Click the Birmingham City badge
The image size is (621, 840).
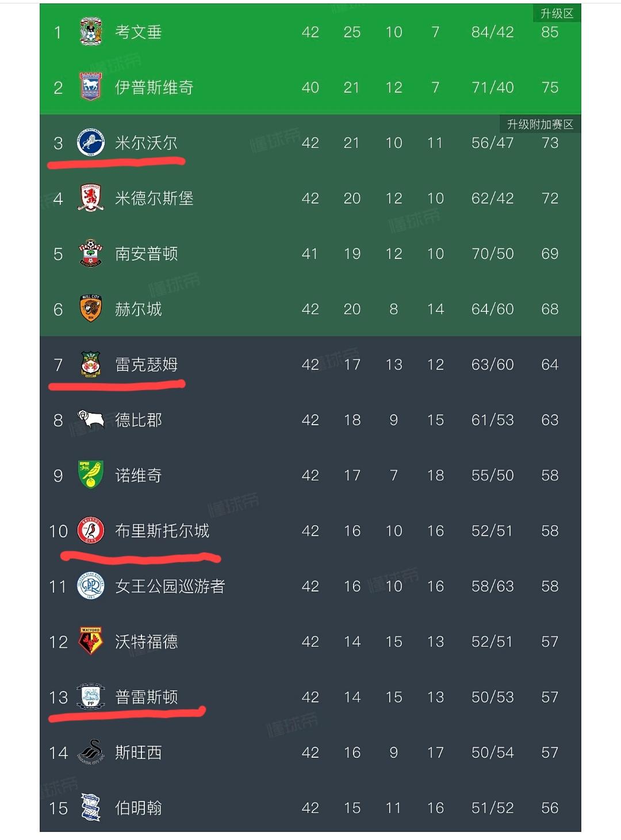(90, 807)
